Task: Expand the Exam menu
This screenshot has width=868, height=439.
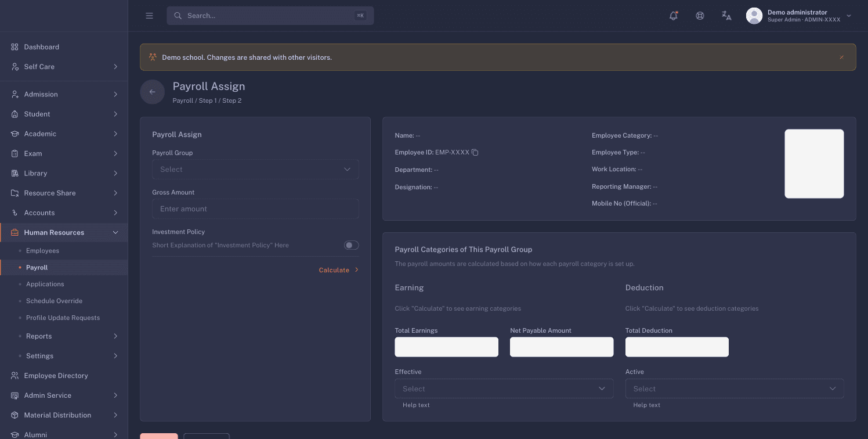Action: coord(64,154)
